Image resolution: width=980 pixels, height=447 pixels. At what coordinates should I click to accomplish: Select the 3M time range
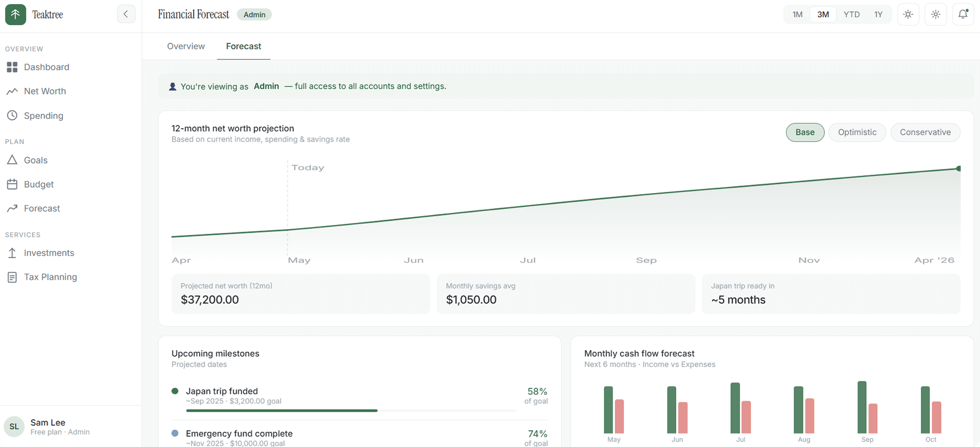pos(823,14)
